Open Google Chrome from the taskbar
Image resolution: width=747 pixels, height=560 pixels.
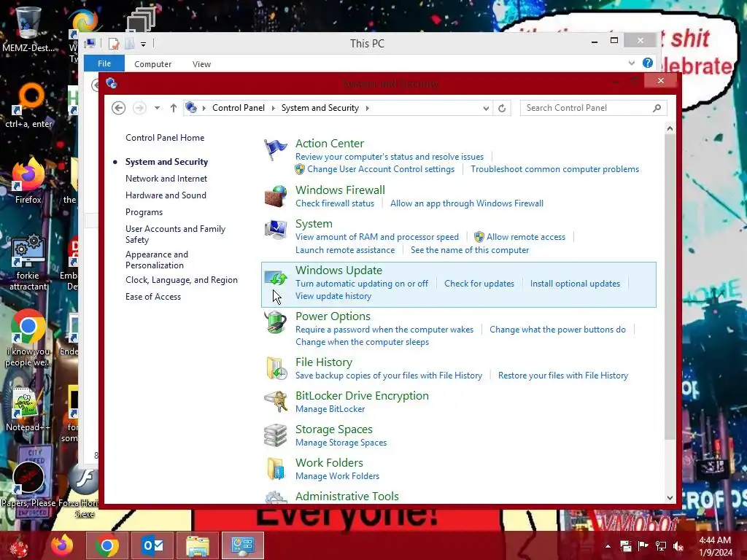[107, 545]
